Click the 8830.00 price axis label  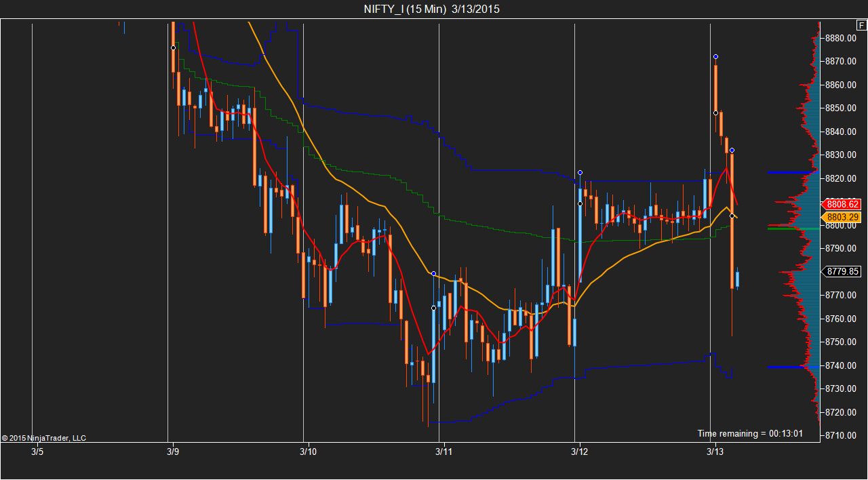pos(842,155)
